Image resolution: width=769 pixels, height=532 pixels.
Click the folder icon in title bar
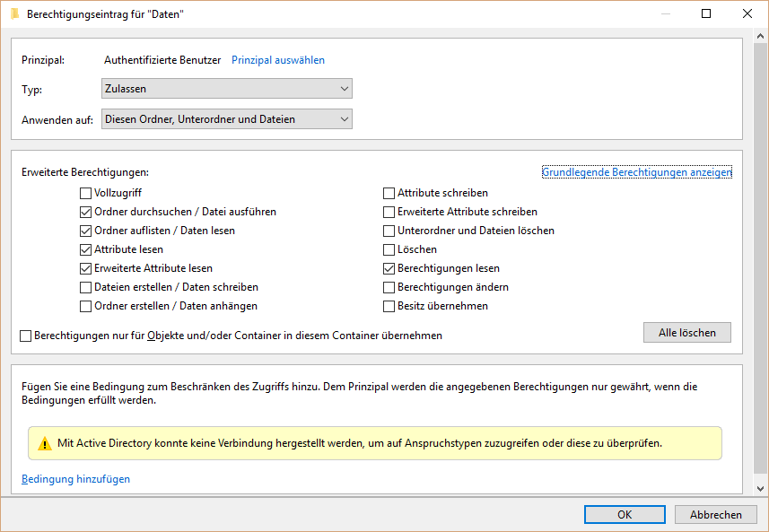tap(14, 14)
